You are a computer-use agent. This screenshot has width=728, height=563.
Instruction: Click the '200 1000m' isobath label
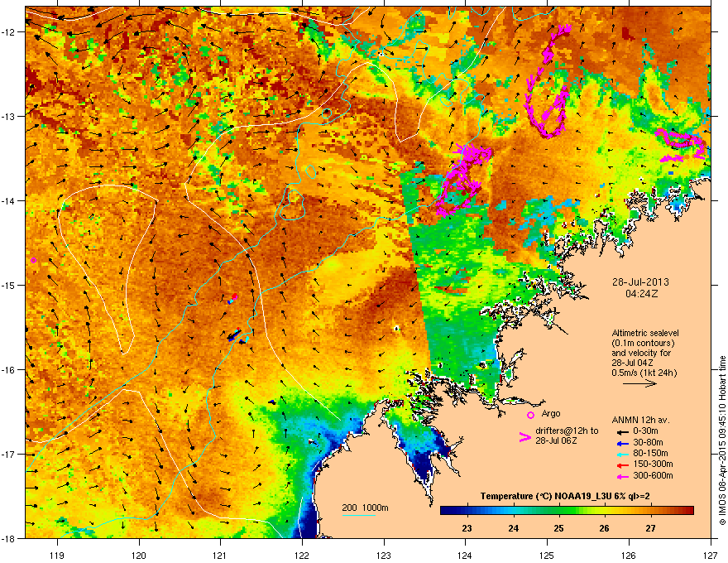(x=365, y=508)
